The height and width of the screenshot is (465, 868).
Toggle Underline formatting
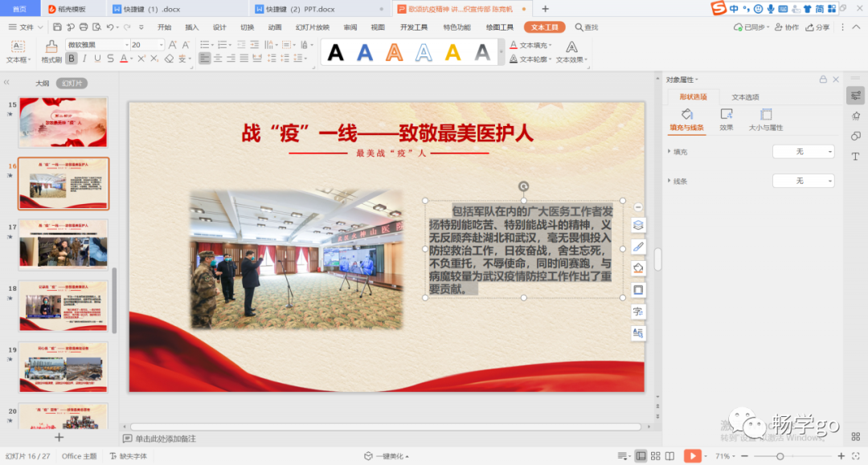(x=97, y=59)
